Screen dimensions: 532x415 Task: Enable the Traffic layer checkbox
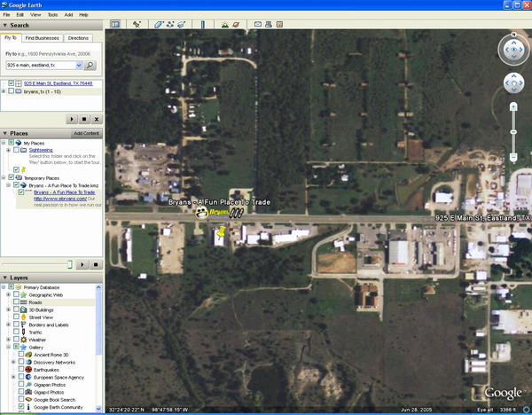16,332
